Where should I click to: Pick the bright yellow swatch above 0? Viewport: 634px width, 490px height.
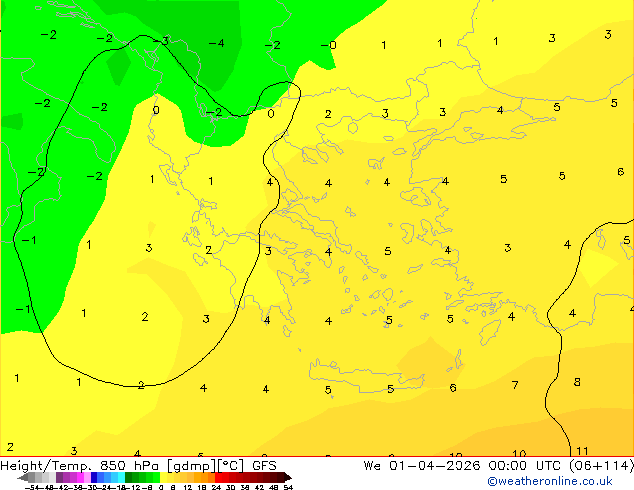[163, 477]
